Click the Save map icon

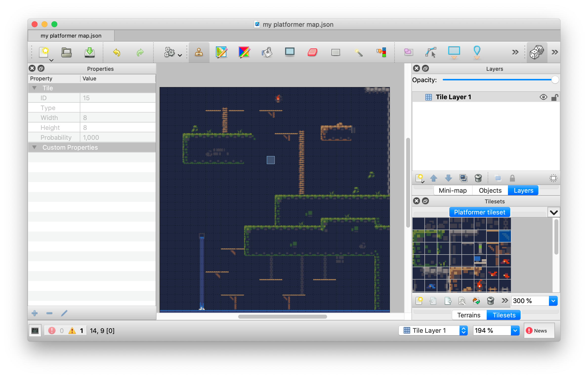click(89, 52)
